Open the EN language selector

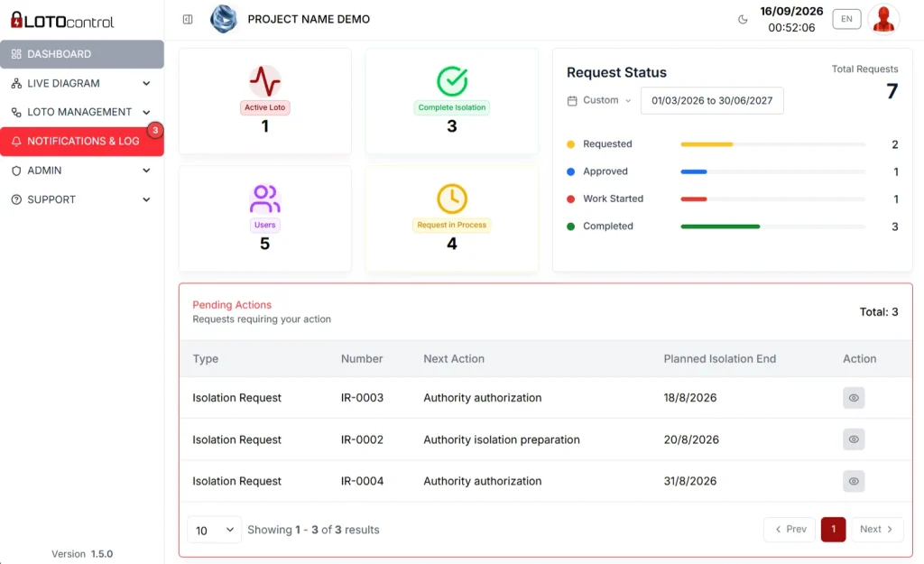[846, 19]
